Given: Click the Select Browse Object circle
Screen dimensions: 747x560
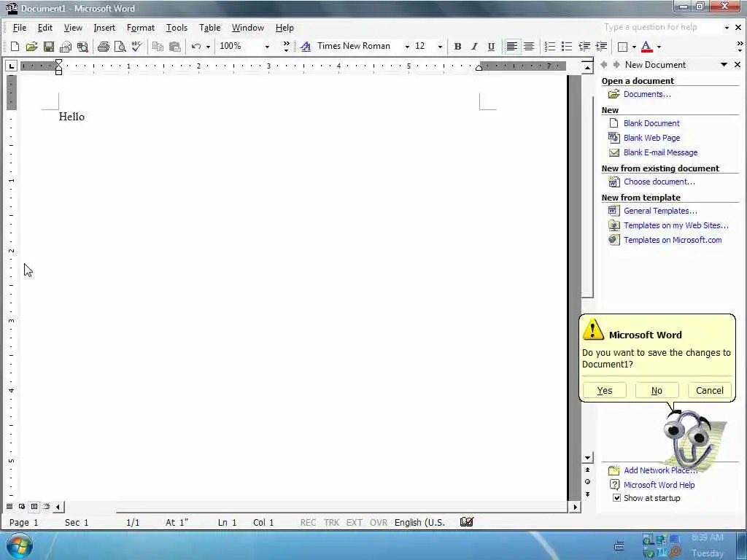Looking at the screenshot, I should click(587, 481).
